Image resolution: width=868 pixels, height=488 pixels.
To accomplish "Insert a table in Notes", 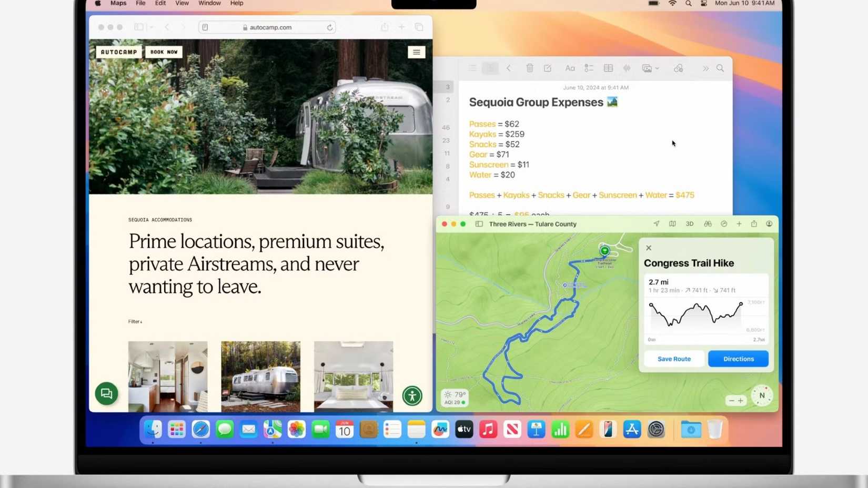I will coord(608,68).
